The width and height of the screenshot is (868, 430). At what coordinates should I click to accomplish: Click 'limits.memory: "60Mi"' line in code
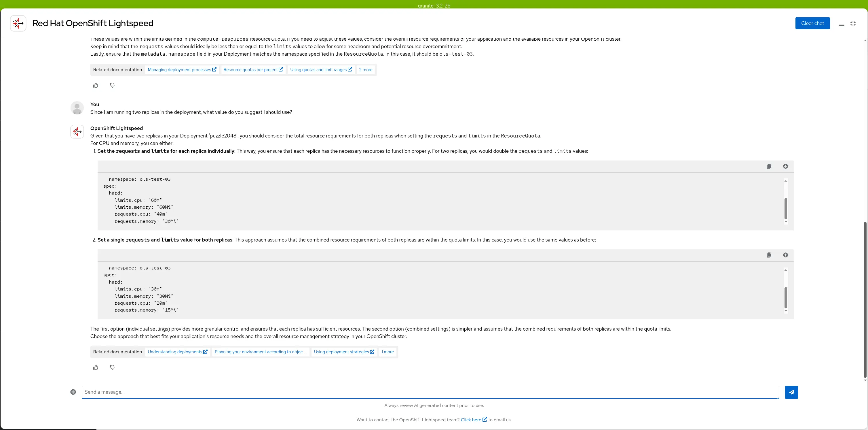pyautogui.click(x=144, y=208)
